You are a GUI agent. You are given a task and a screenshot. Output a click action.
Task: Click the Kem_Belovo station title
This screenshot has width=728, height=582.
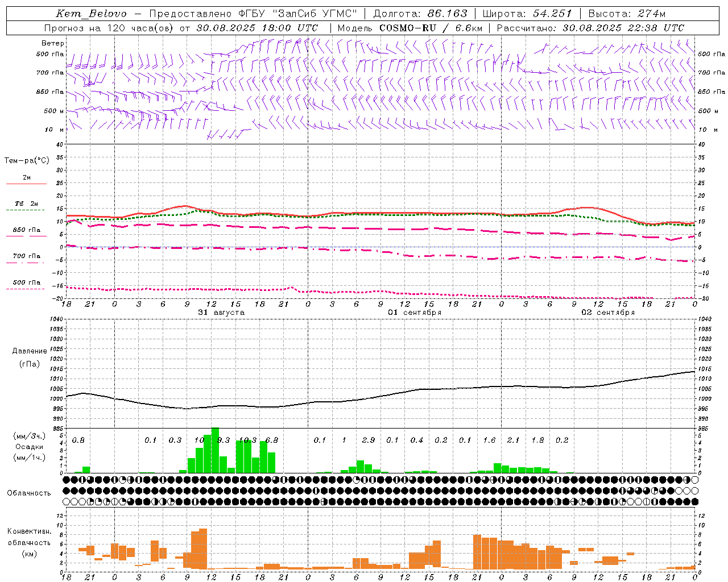point(91,14)
